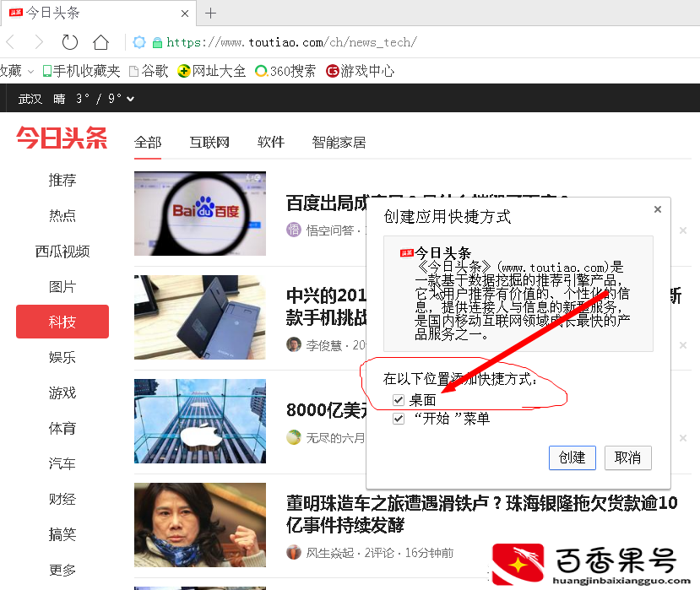Open the 谷歌 bookmark
This screenshot has height=590, width=700.
point(149,71)
